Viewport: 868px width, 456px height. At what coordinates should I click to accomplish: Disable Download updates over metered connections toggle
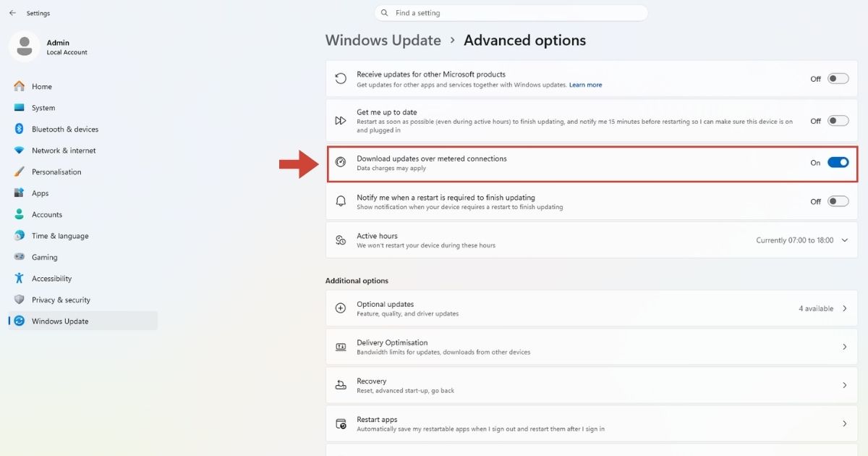coord(838,163)
